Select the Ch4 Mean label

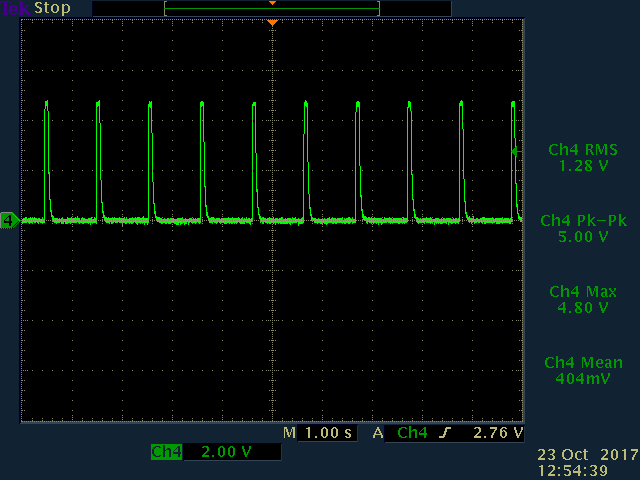583,362
